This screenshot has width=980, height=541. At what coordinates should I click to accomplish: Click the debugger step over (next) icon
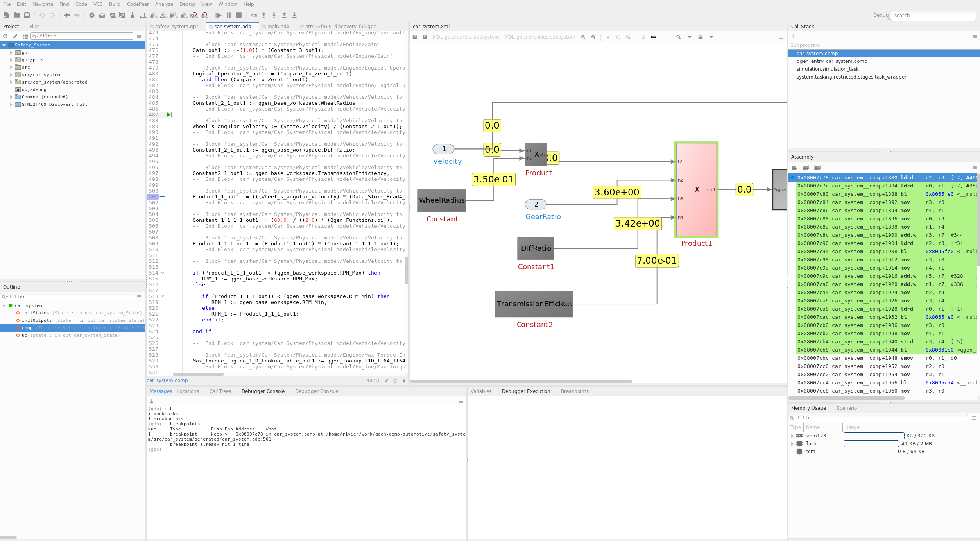tap(254, 15)
